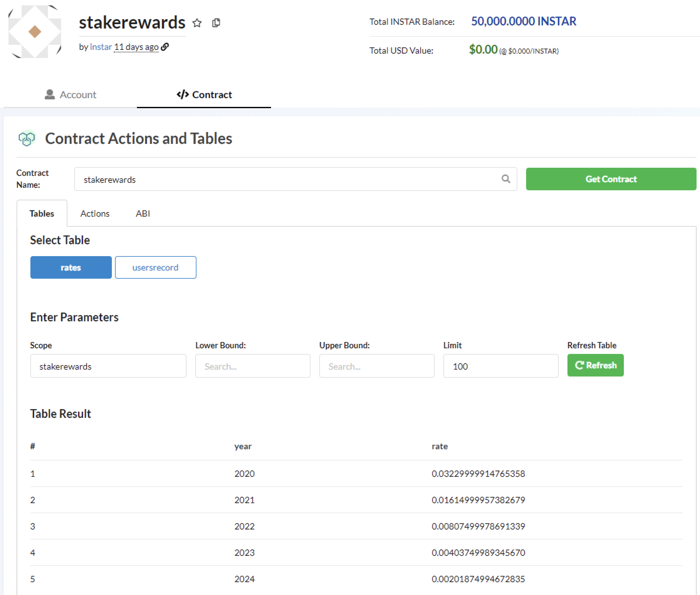700x595 pixels.
Task: Click the Select Table heading
Action: point(60,240)
